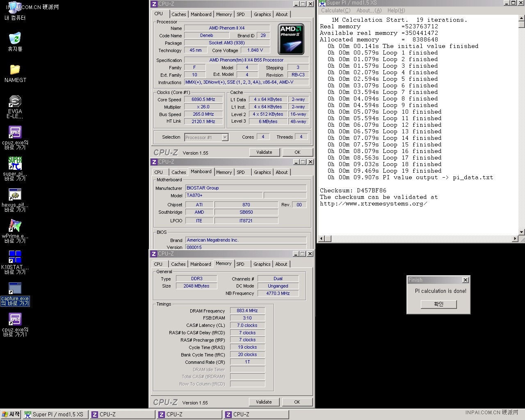Click the Start button on the taskbar
The width and height of the screenshot is (525, 420).
(11, 414)
